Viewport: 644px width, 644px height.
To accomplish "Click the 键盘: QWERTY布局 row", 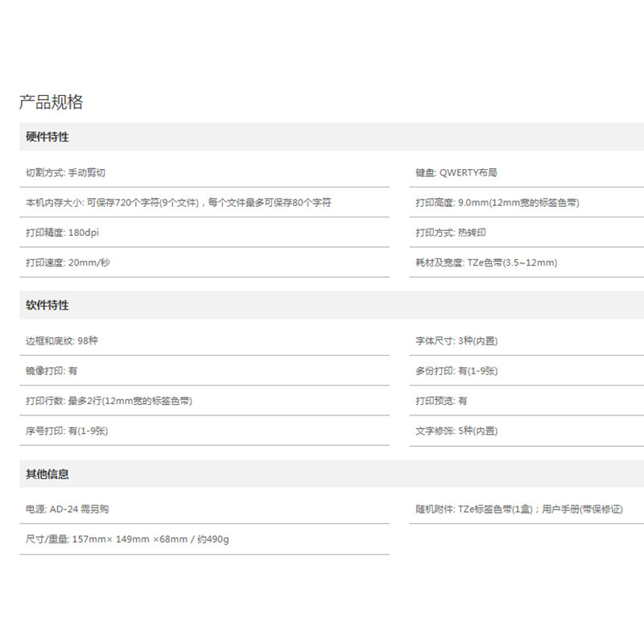I will [526, 172].
